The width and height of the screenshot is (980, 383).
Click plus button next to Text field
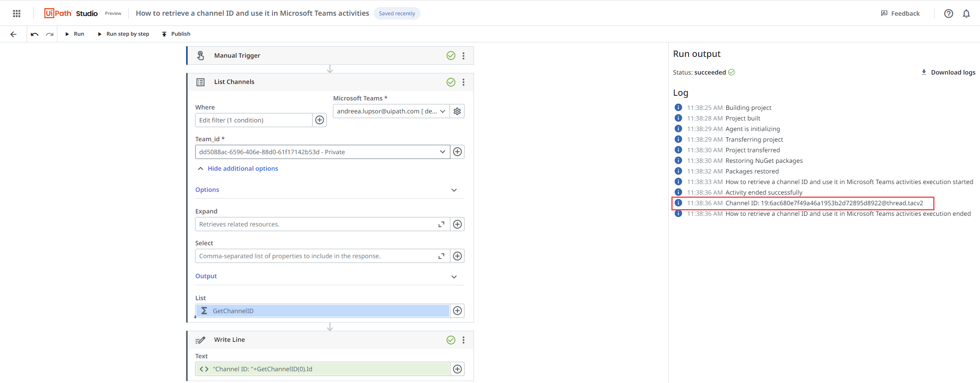click(x=457, y=369)
